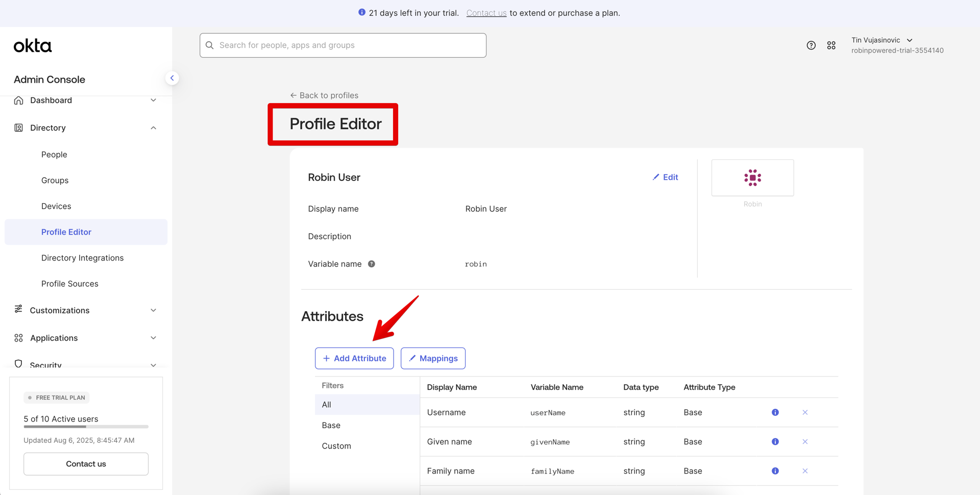
Task: Open Devices in the Directory menu
Action: [x=56, y=206]
